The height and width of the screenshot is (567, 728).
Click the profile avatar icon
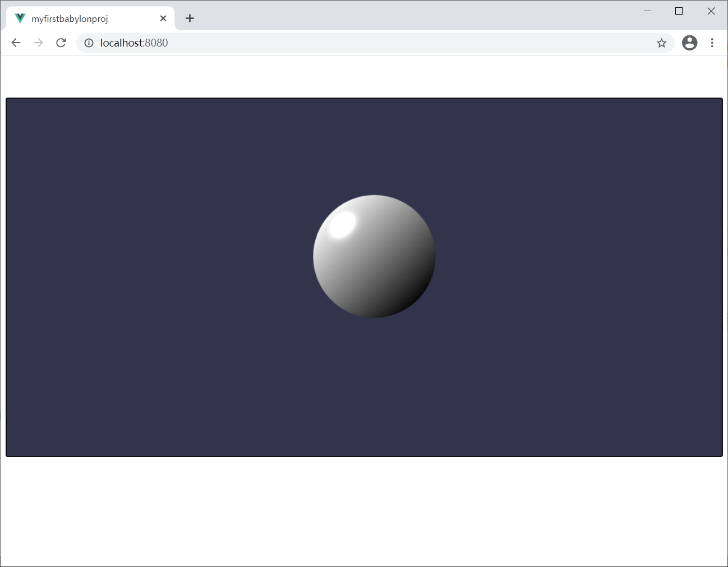pos(689,43)
